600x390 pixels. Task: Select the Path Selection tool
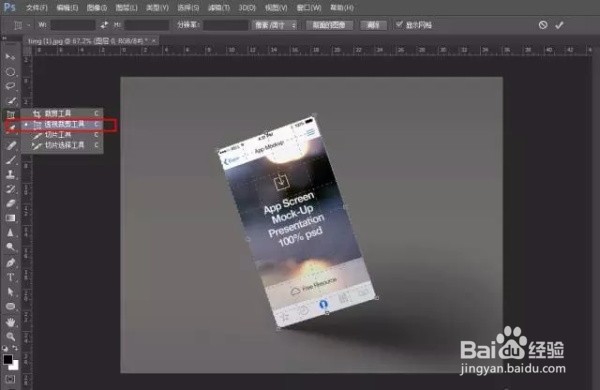(x=10, y=292)
